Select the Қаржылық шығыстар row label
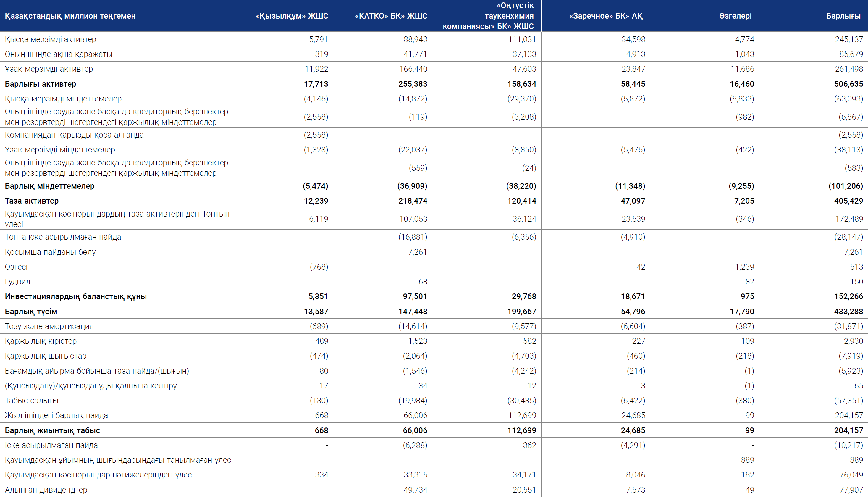The height and width of the screenshot is (497, 868). [x=46, y=356]
